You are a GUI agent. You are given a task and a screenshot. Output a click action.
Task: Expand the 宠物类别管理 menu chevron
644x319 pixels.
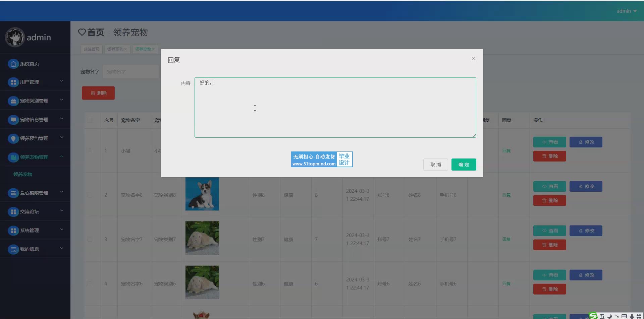(x=62, y=100)
